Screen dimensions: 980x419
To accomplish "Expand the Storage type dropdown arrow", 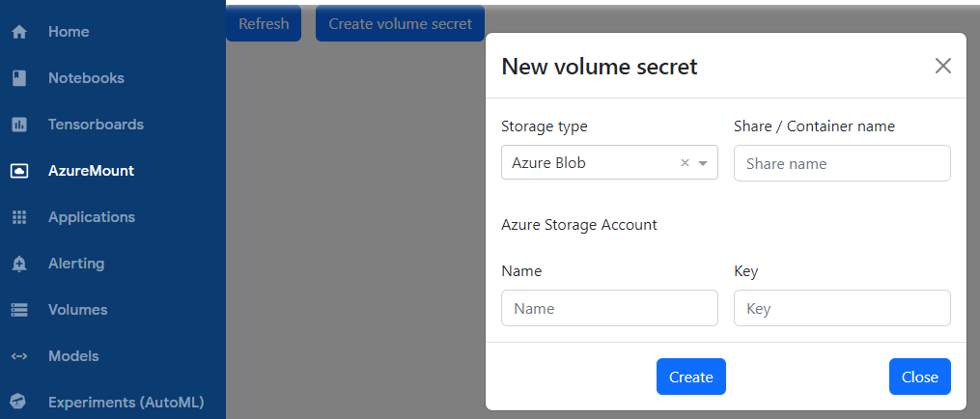I will coord(703,163).
